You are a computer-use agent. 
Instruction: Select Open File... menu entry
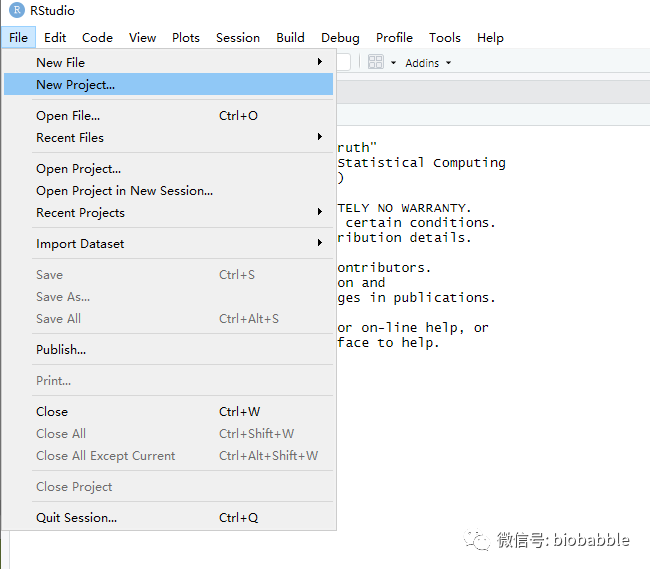coord(168,116)
